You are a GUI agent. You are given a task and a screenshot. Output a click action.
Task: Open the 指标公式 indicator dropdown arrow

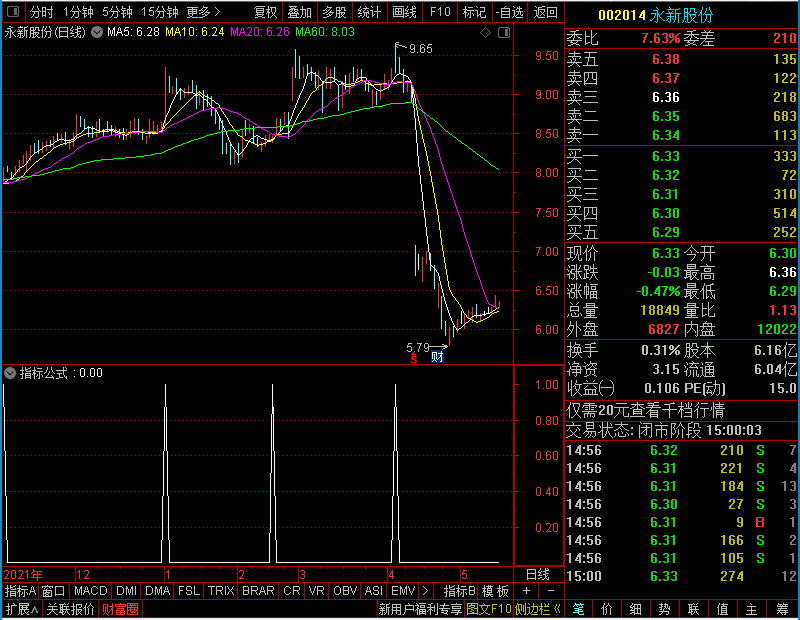[10, 373]
